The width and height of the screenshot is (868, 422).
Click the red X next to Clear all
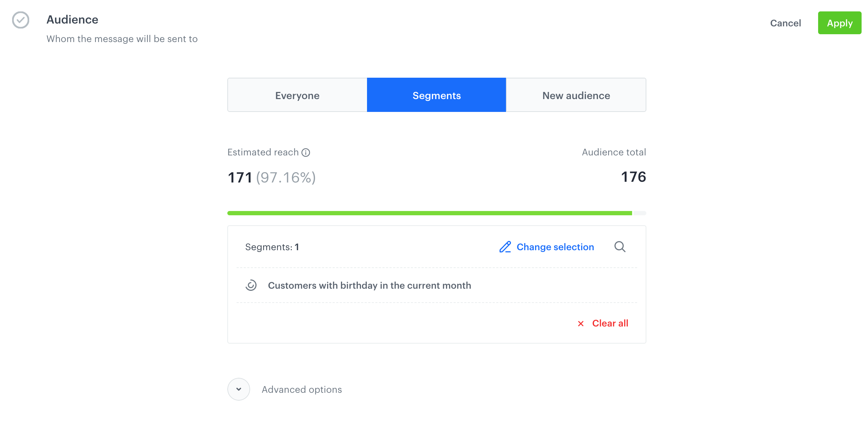point(581,324)
